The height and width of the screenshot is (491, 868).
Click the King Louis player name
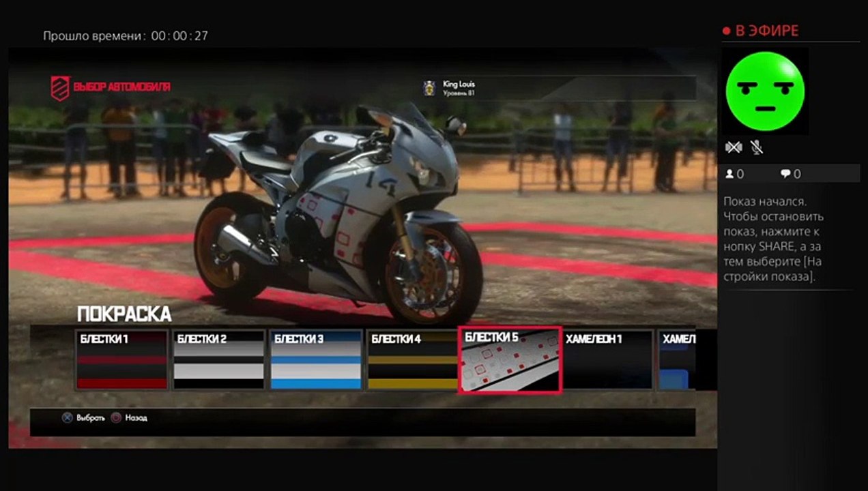pyautogui.click(x=459, y=84)
